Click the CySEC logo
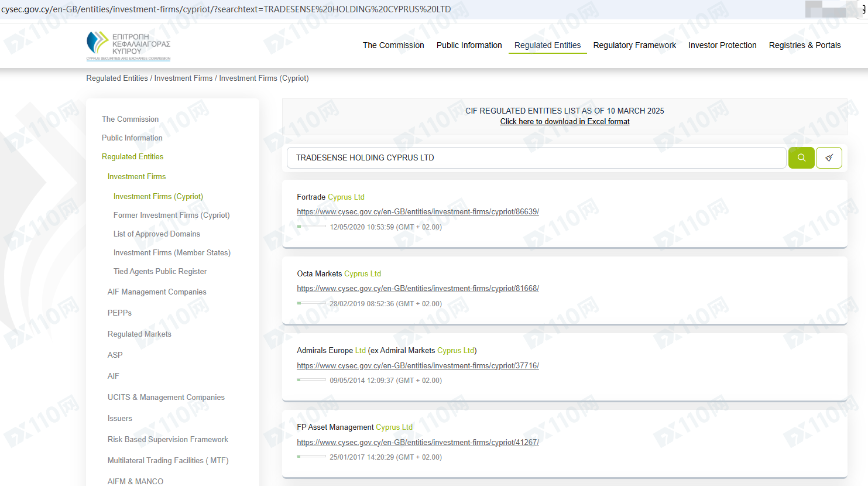Image resolution: width=868 pixels, height=486 pixels. [x=129, y=46]
